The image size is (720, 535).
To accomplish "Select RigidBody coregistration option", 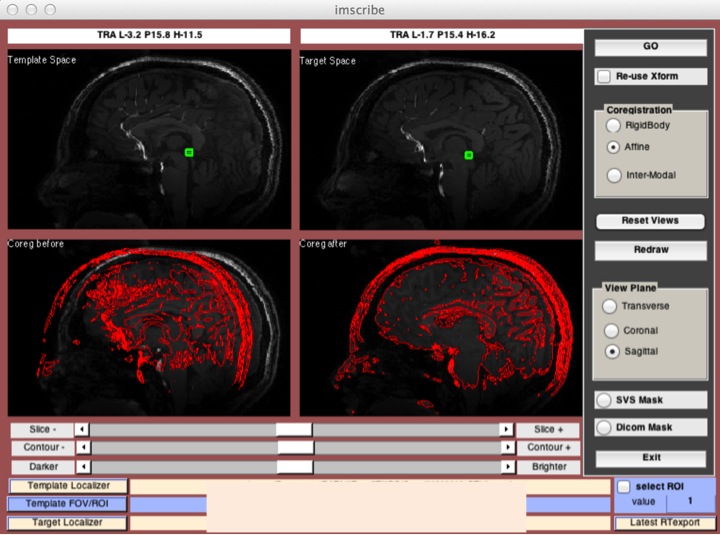I will click(613, 126).
